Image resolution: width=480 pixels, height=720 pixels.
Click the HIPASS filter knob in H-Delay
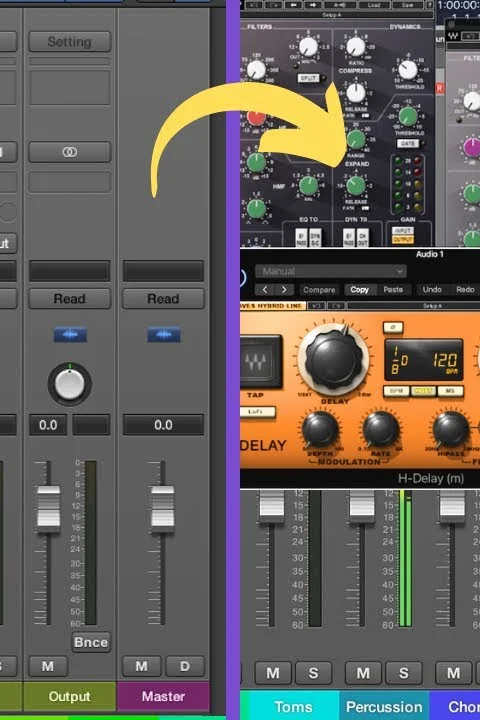tap(451, 429)
